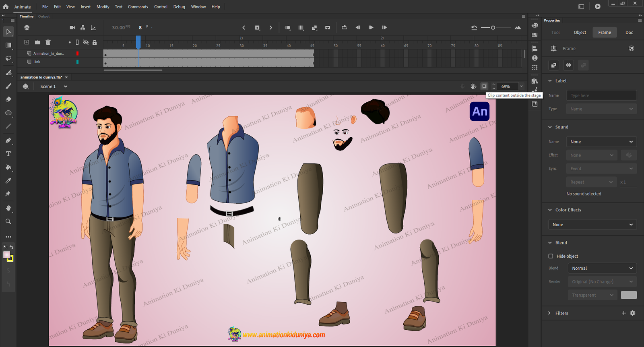Open the Transform panel icon
This screenshot has height=347, width=644.
(x=535, y=68)
